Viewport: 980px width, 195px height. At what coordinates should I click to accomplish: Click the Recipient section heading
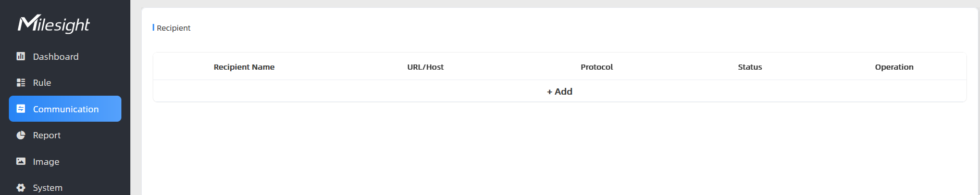tap(173, 28)
